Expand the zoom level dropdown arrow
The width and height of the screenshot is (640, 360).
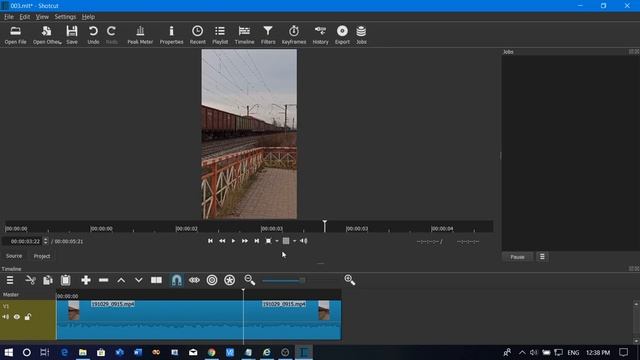click(277, 241)
